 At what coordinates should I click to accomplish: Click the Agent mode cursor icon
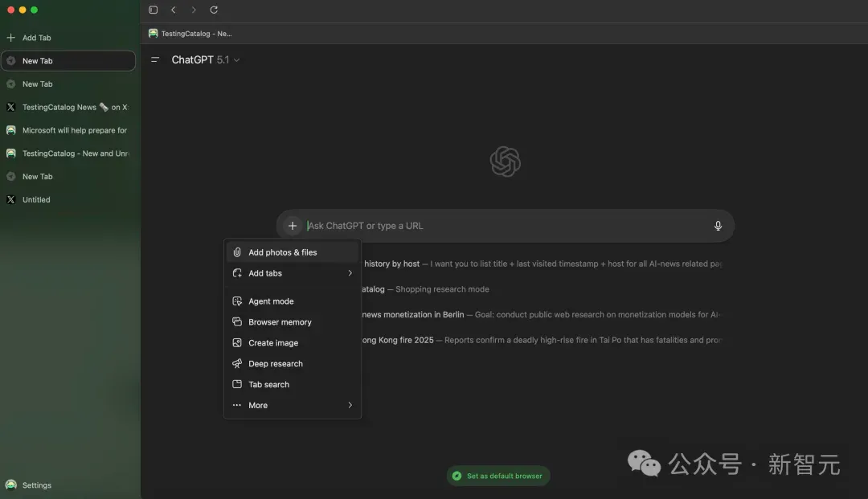(237, 301)
